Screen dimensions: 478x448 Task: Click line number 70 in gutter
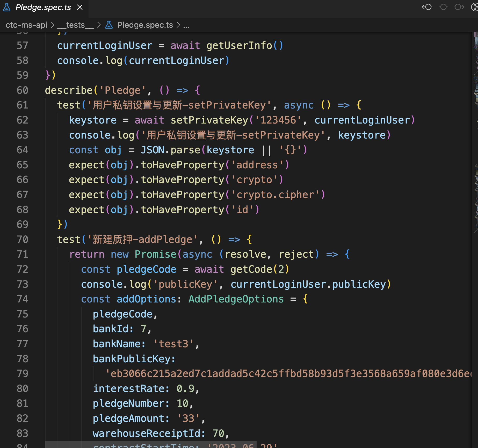23,240
